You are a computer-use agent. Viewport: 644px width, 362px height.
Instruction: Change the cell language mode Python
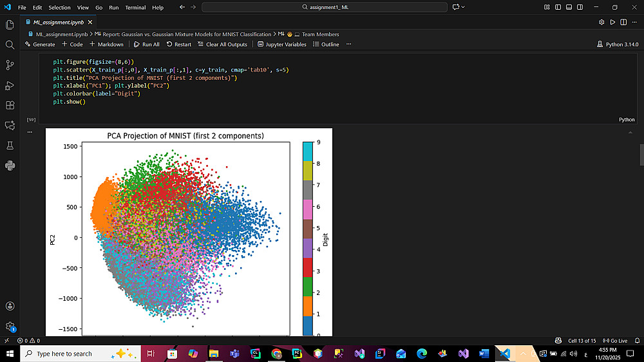[x=627, y=120]
